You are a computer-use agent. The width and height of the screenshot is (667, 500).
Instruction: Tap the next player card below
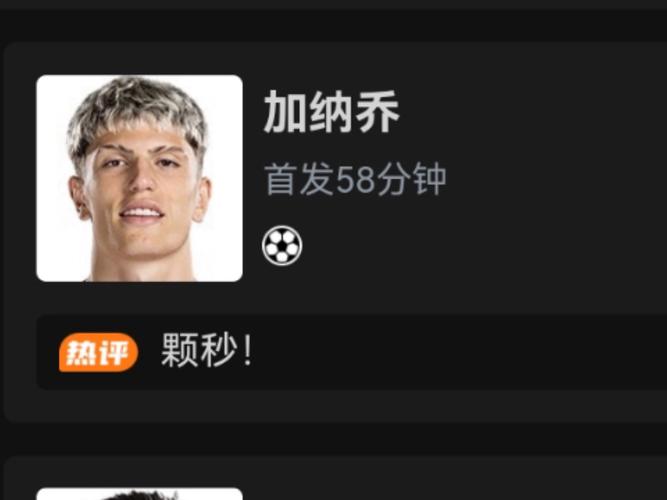click(335, 477)
